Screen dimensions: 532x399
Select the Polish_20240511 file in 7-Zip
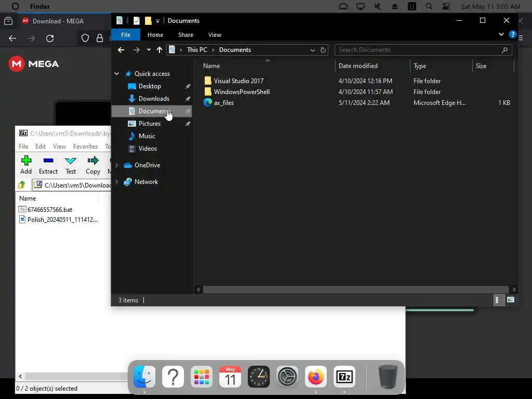(58, 220)
